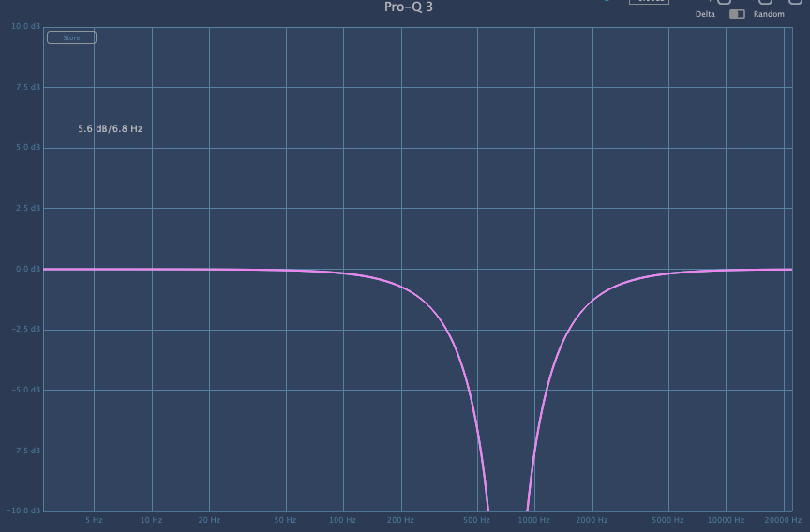
Task: Click the -2.5 dB axis label
Action: (x=26, y=329)
